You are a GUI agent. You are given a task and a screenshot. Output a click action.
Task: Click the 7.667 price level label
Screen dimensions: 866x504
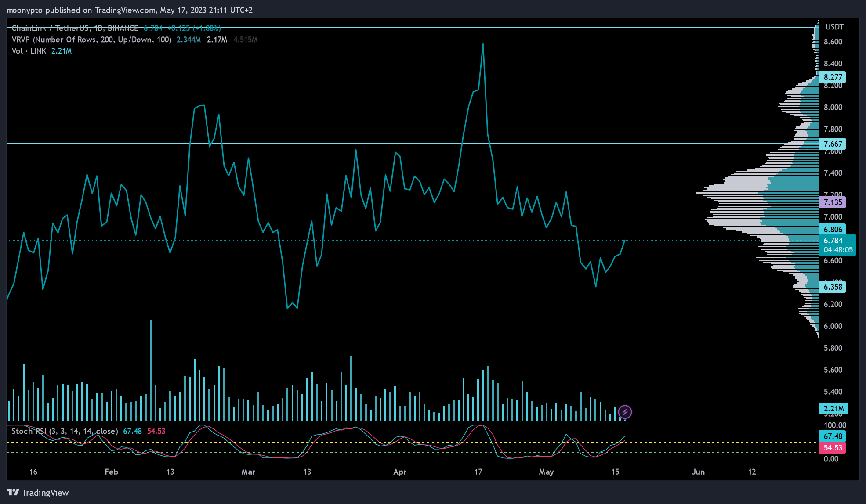(833, 144)
